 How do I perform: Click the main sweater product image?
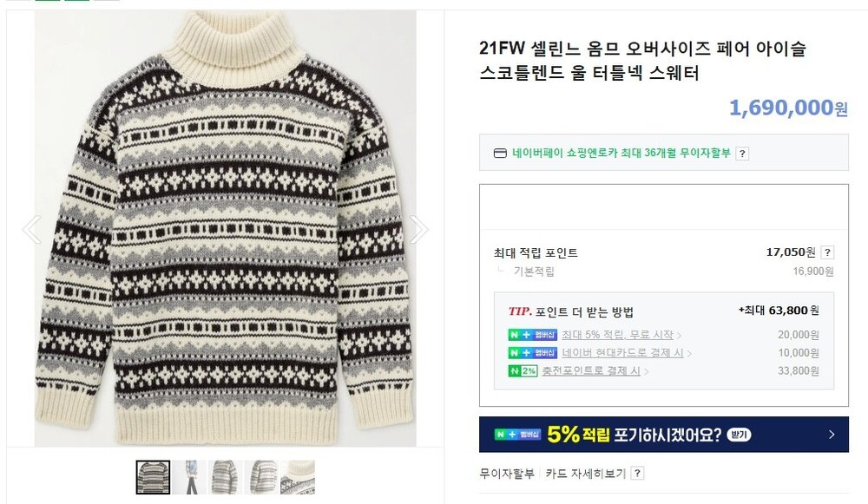[226, 228]
